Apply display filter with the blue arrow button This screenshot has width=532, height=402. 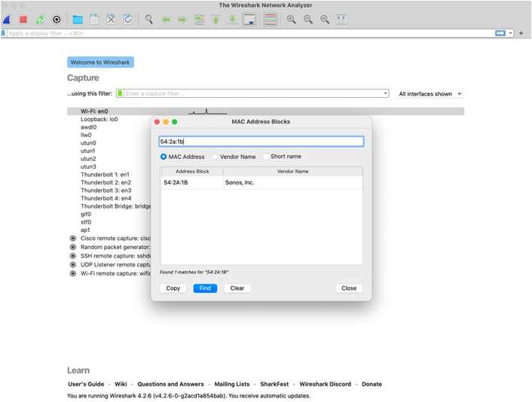pyautogui.click(x=500, y=33)
